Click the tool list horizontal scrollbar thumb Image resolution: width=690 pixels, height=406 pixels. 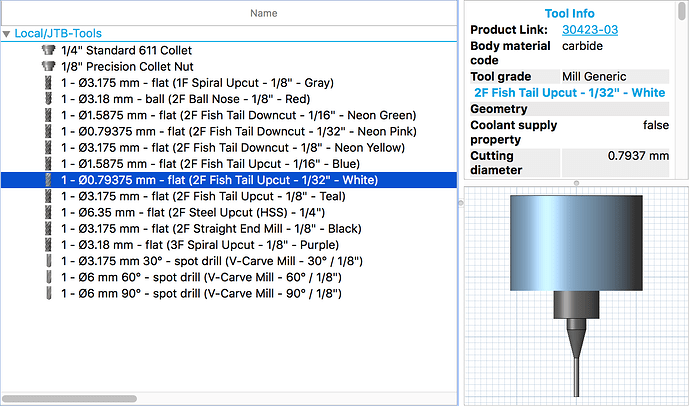[69, 399]
